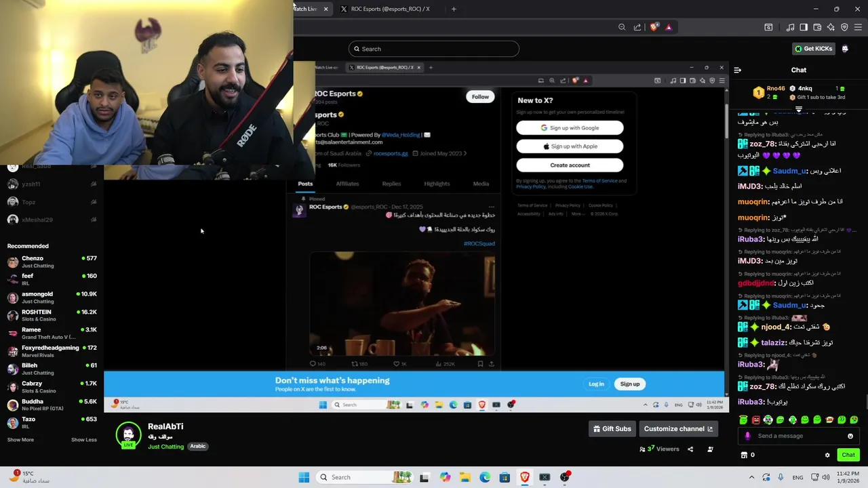868x488 pixels.
Task: Click the Gift Subs button
Action: tap(612, 429)
